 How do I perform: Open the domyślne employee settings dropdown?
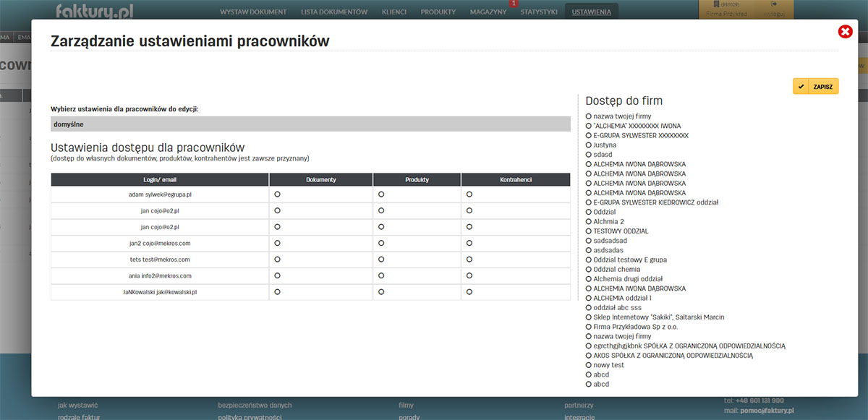(310, 124)
